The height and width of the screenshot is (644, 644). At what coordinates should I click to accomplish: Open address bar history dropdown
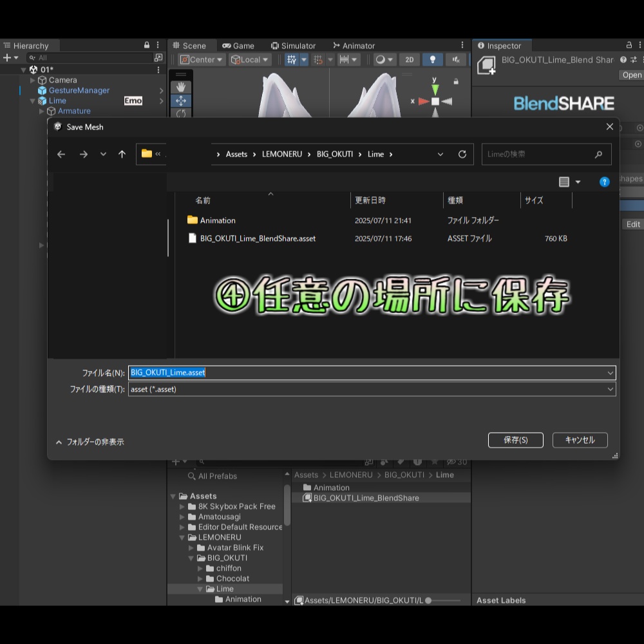click(440, 155)
